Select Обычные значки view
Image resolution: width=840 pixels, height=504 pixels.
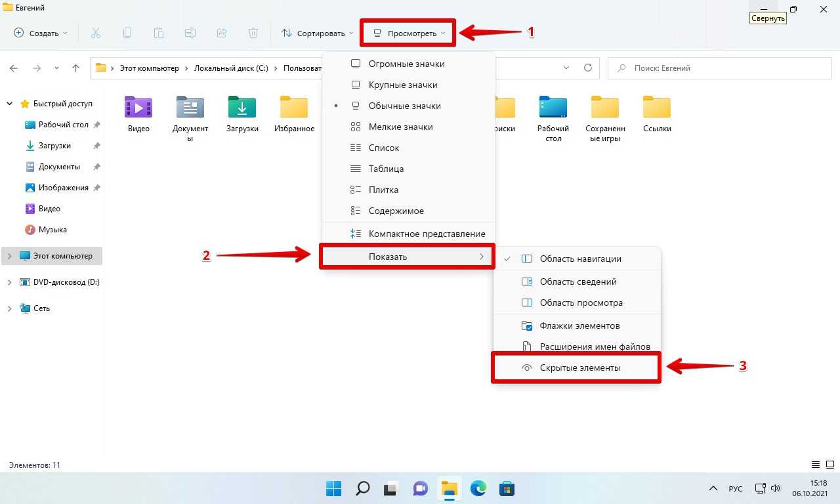409,106
